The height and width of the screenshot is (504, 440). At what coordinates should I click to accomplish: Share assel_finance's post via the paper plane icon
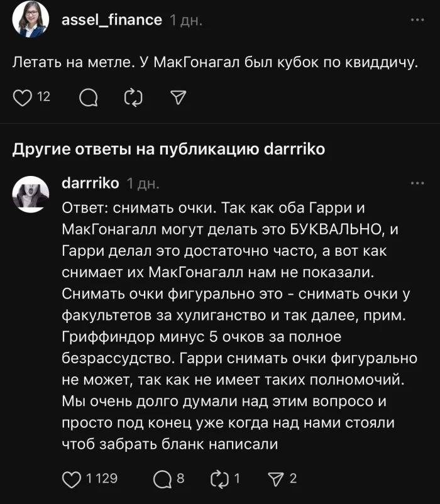pyautogui.click(x=180, y=98)
